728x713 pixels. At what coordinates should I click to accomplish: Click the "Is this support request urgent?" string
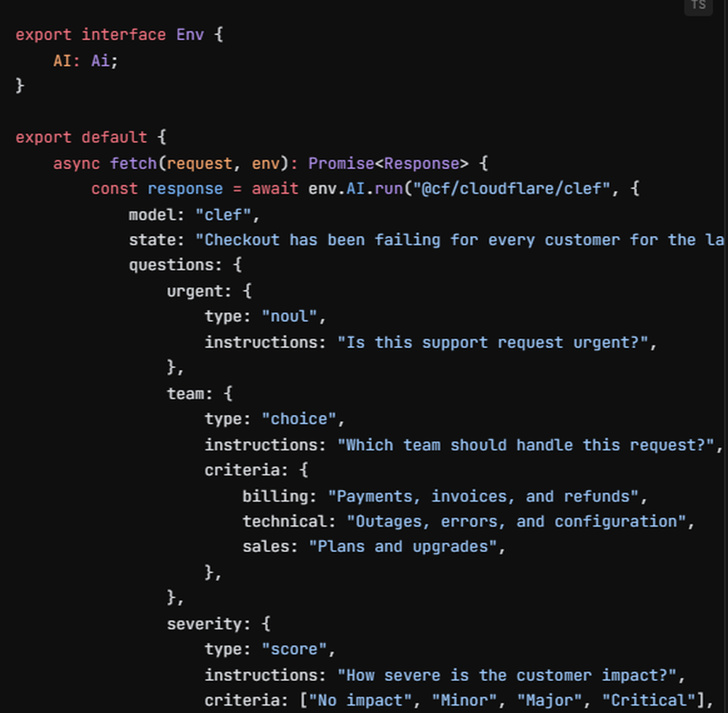pyautogui.click(x=493, y=343)
